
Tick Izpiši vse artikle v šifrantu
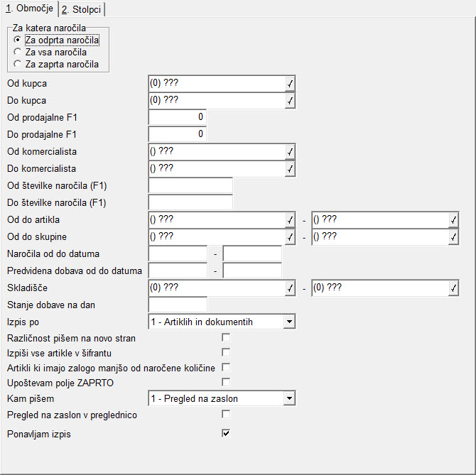(x=226, y=352)
